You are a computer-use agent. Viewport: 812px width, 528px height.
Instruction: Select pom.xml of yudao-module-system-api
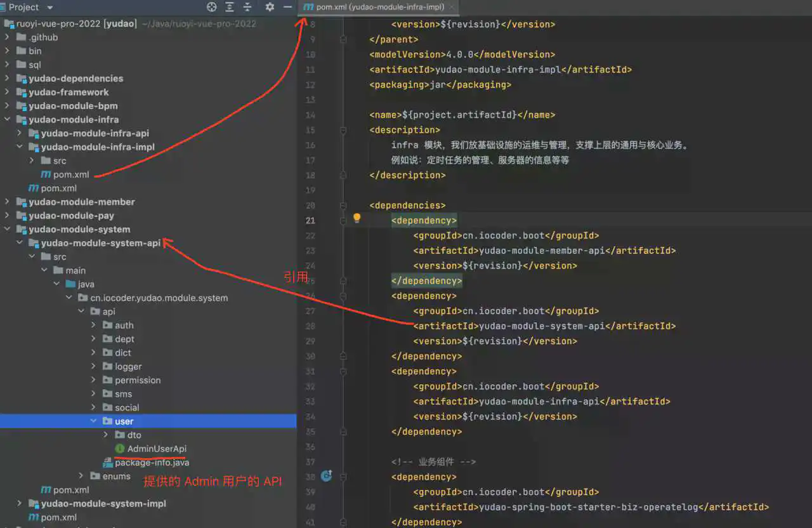tap(148, 490)
